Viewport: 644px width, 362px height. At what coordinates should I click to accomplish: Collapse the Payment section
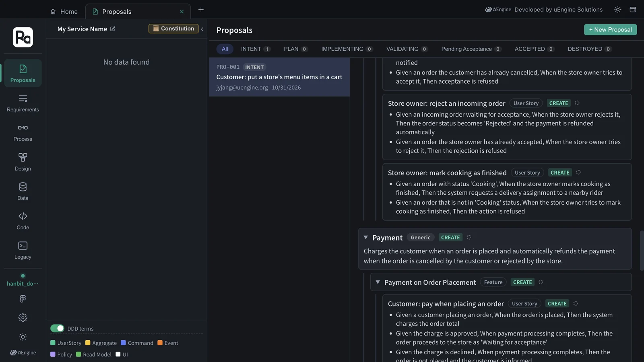coord(366,238)
